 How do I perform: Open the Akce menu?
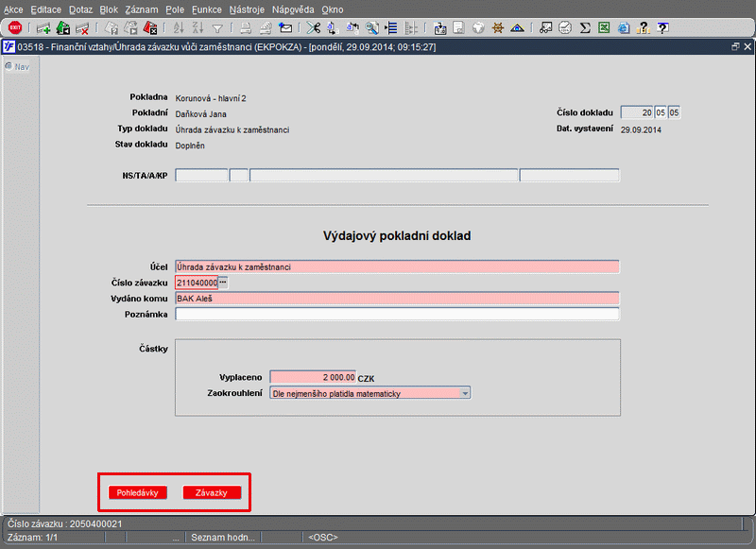coord(13,9)
